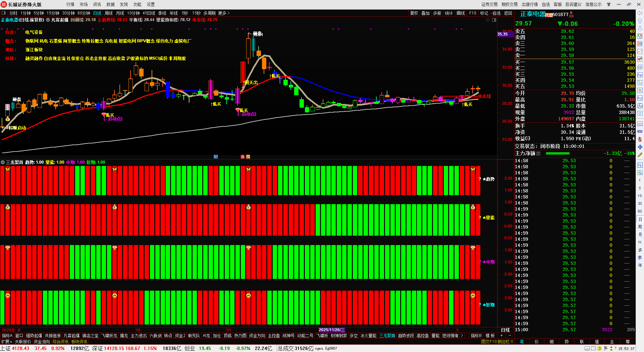
Task: Click the F5 switch icon in sidebar
Action: coord(640,165)
